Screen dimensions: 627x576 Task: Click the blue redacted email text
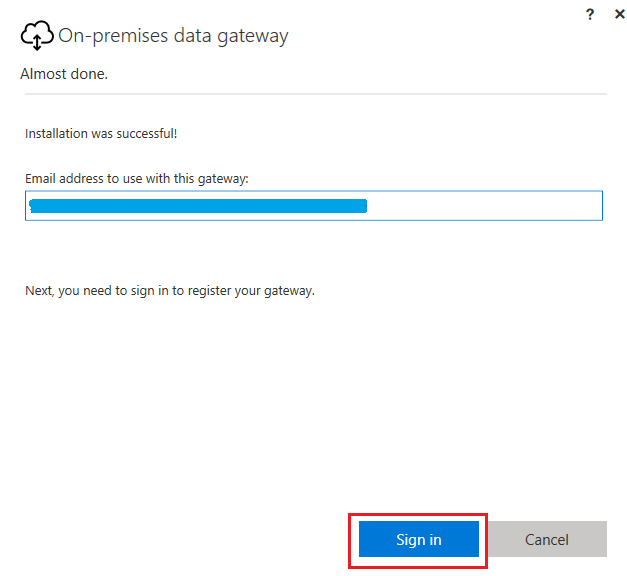pos(198,206)
